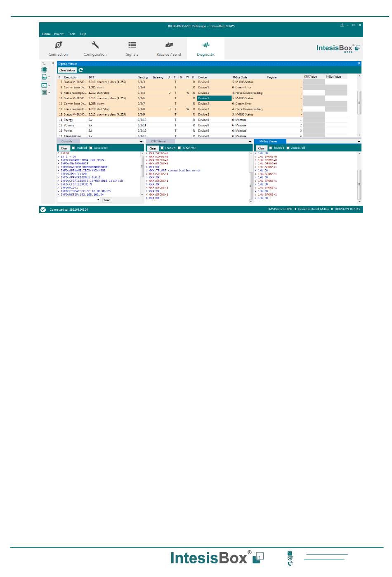The height and width of the screenshot is (577, 392).
Task: Open the M-Bus Viewer panel dropdown arrow
Action: point(359,142)
